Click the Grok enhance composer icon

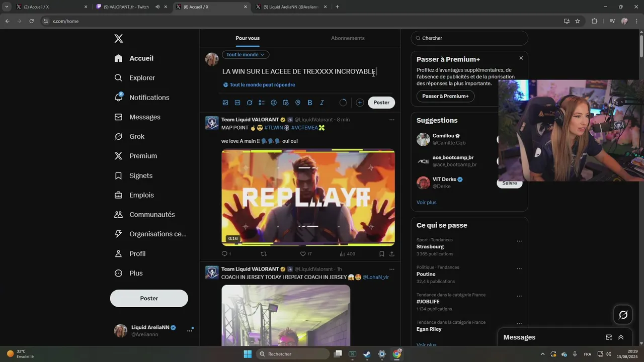coord(250,103)
